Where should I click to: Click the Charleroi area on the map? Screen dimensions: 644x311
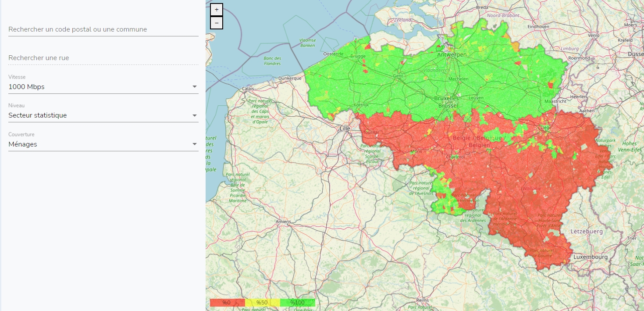[x=455, y=156]
